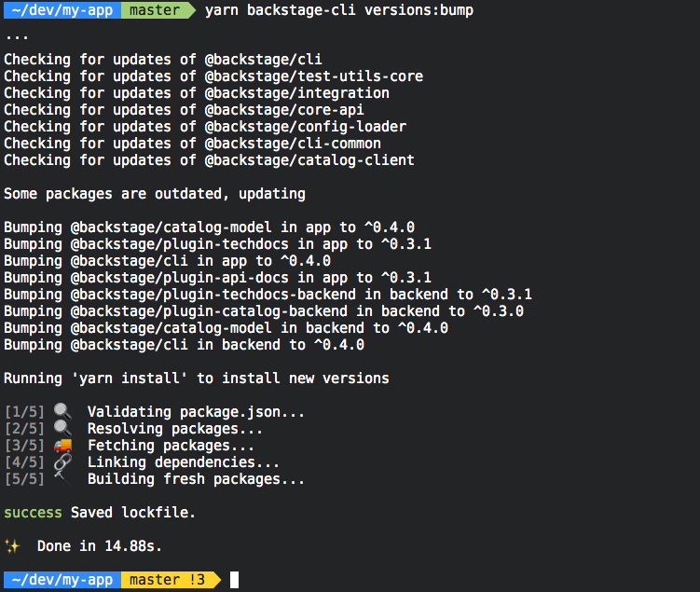Click the "Running 'yarn install'" line

(196, 379)
